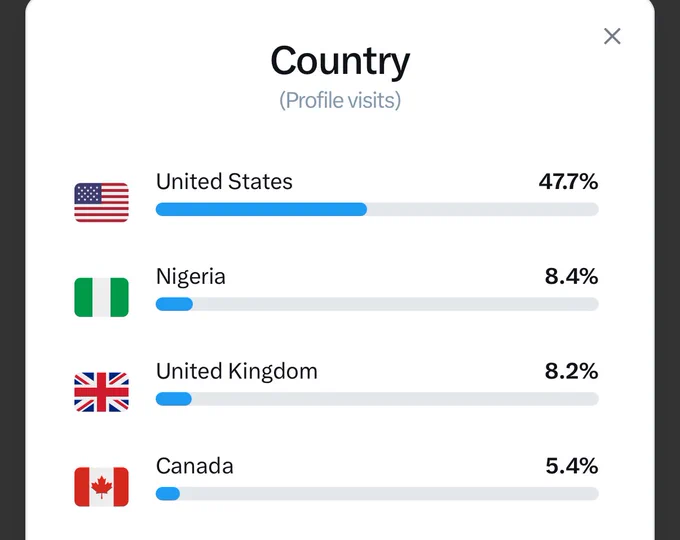Click the grey track of Canada's bar
This screenshot has height=540, width=680.
(389, 494)
